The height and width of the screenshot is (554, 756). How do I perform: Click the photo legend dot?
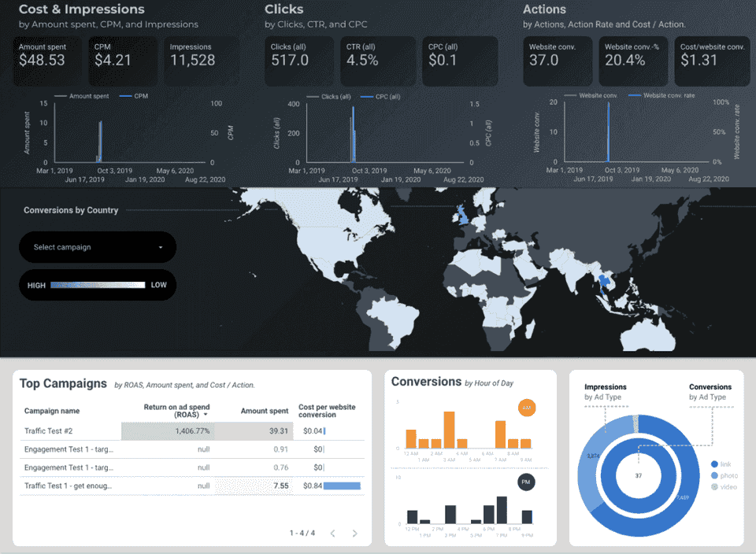click(714, 475)
